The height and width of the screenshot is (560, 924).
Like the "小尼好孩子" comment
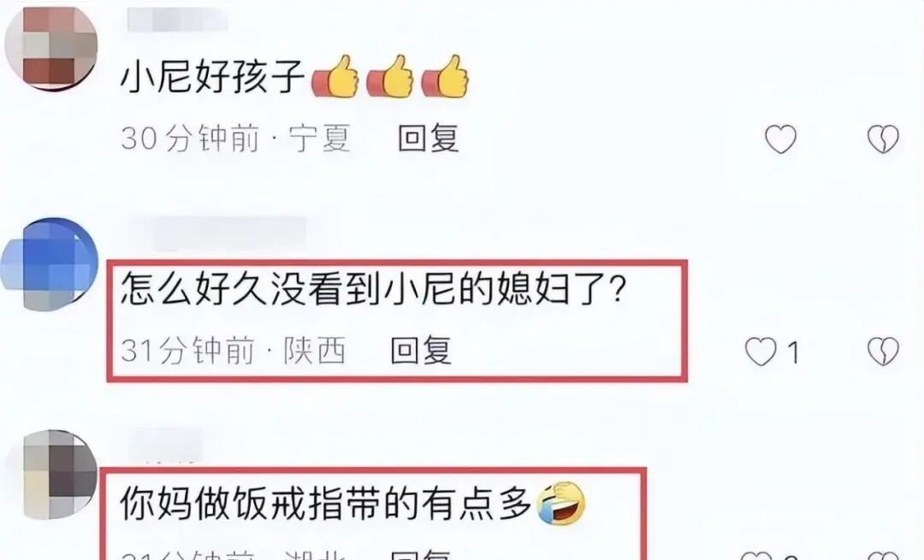point(780,139)
